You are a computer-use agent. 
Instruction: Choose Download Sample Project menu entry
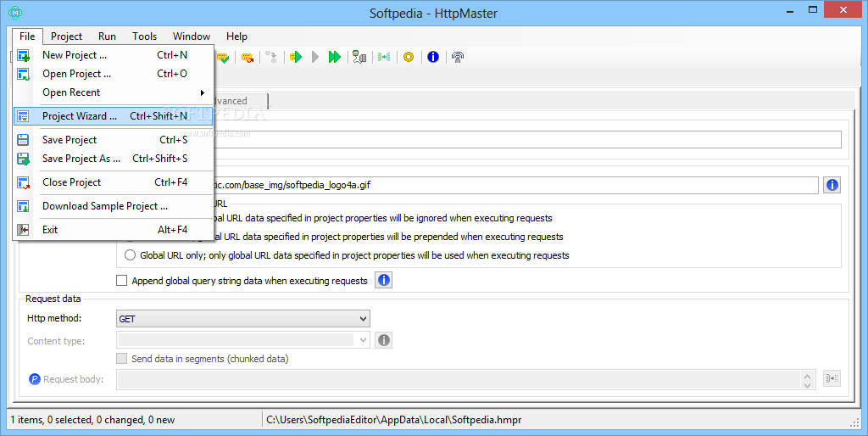click(x=114, y=207)
